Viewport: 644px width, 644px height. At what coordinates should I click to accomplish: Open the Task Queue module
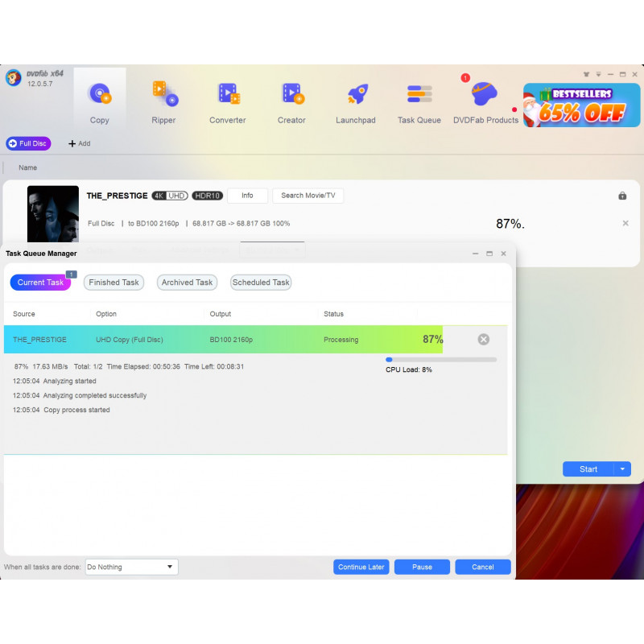tap(419, 103)
